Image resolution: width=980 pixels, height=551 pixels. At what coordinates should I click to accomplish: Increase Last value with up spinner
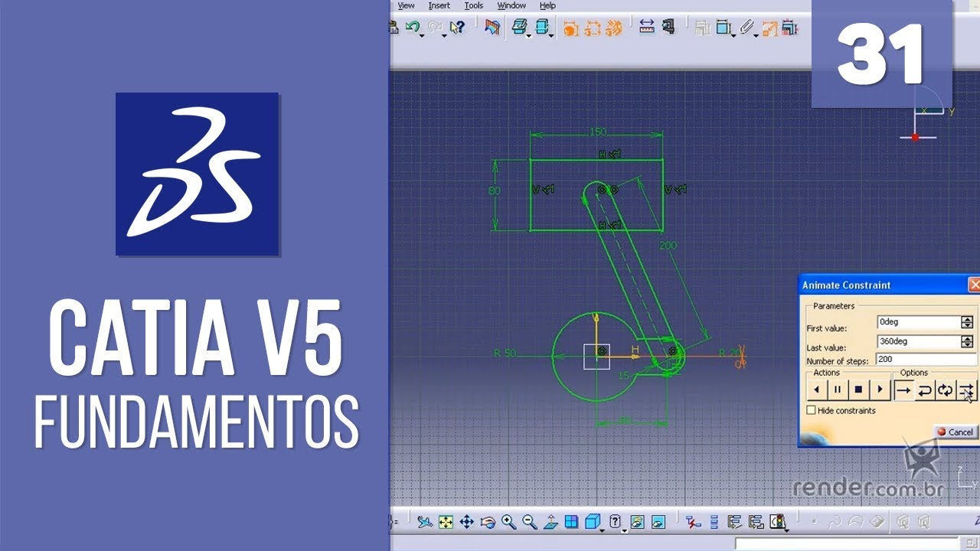(968, 338)
